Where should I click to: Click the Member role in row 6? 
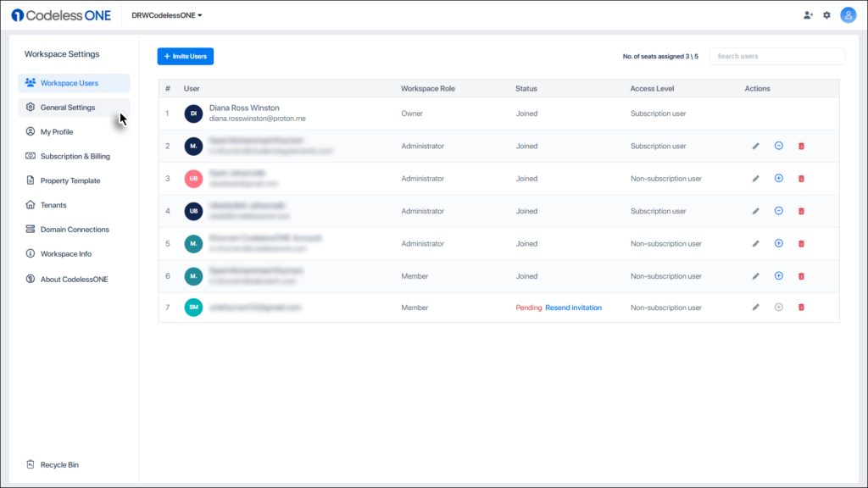point(415,276)
